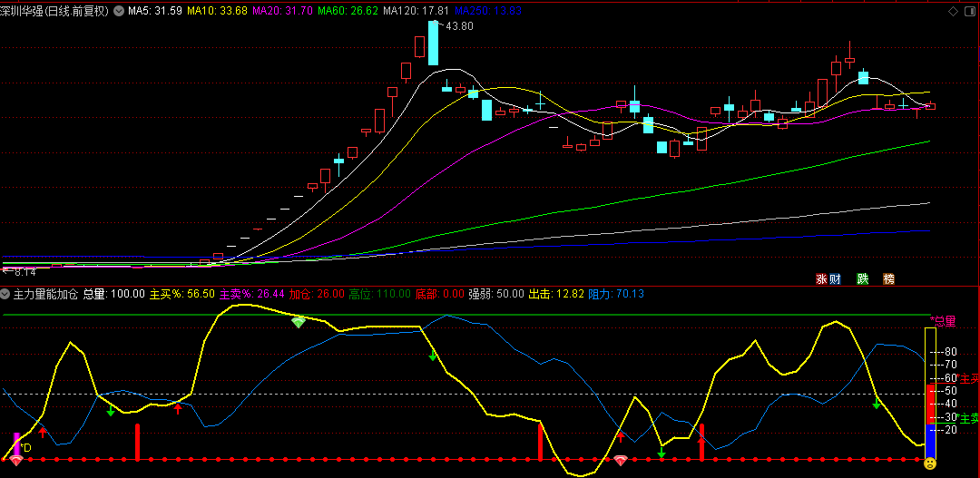Click the red *主买 gauge label
Viewport: 980px width, 478px height.
tap(968, 378)
